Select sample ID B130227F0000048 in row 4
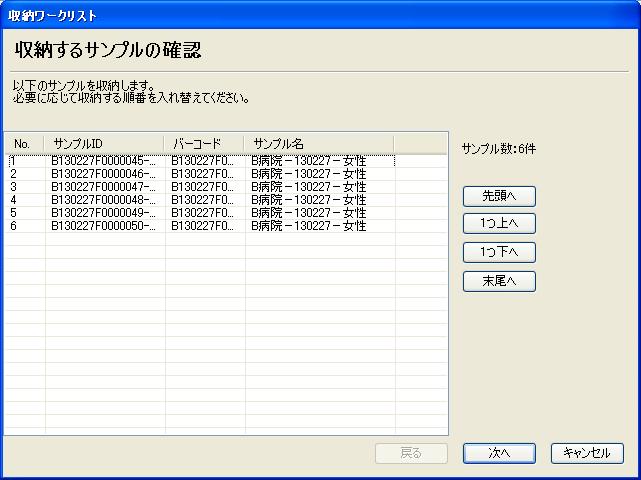This screenshot has width=641, height=480. [x=104, y=200]
